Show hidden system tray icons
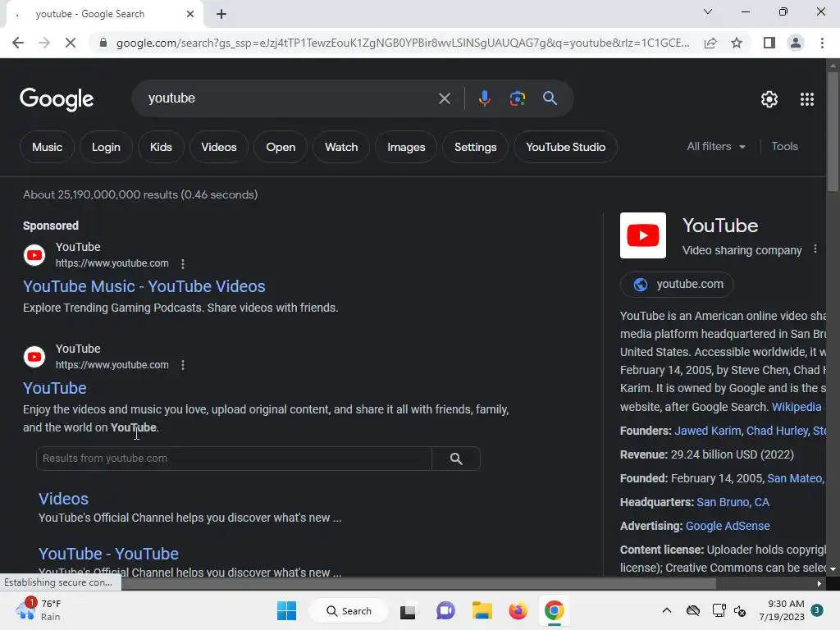 [666, 610]
